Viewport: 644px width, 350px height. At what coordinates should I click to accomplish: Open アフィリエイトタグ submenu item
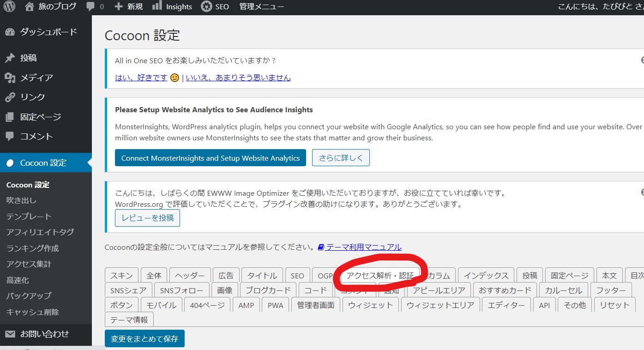[x=40, y=232]
